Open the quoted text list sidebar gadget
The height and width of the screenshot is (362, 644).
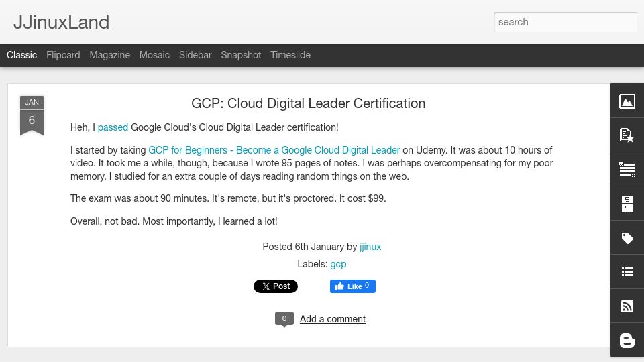[x=627, y=169]
